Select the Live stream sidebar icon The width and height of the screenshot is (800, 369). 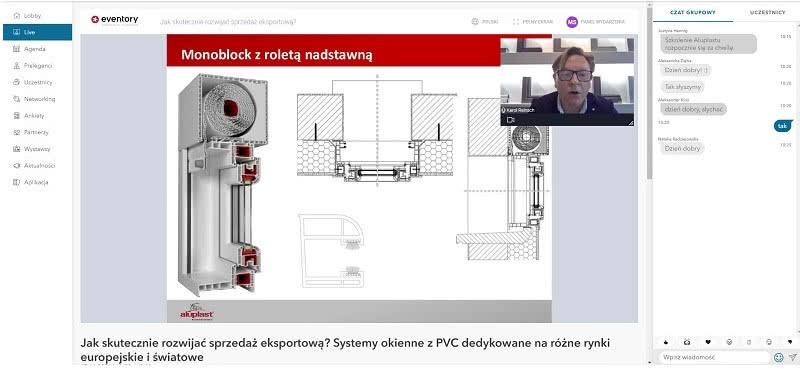16,32
